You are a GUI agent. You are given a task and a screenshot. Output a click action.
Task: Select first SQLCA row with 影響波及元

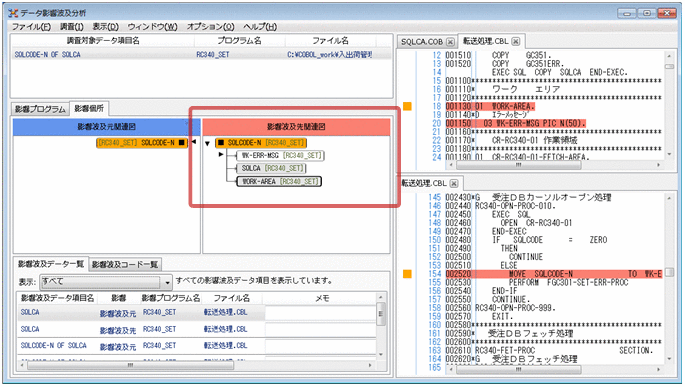point(197,313)
